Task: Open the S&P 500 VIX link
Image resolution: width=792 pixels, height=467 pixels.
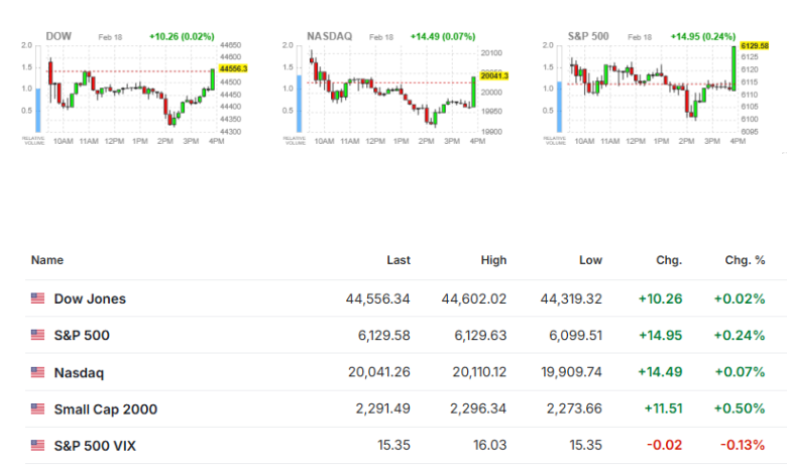Action: pyautogui.click(x=95, y=446)
